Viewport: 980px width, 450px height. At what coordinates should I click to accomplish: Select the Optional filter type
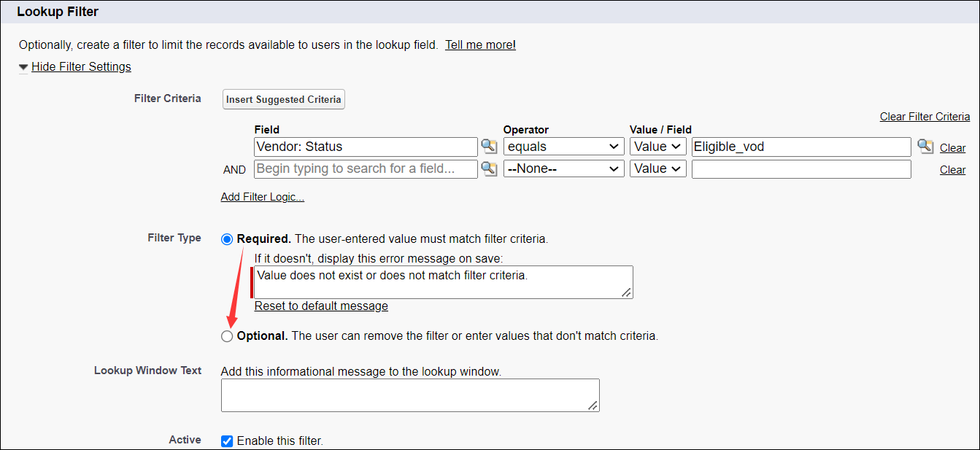[x=227, y=336]
